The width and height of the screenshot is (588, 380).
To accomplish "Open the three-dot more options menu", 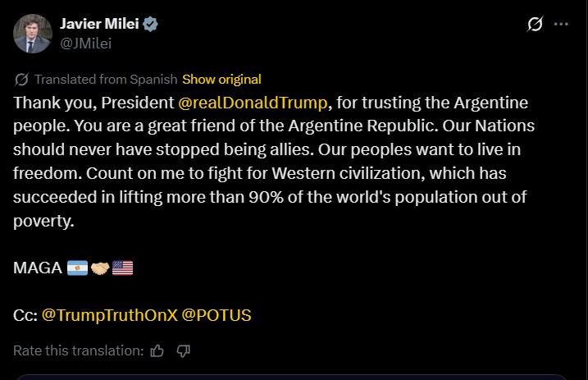I will tap(561, 25).
